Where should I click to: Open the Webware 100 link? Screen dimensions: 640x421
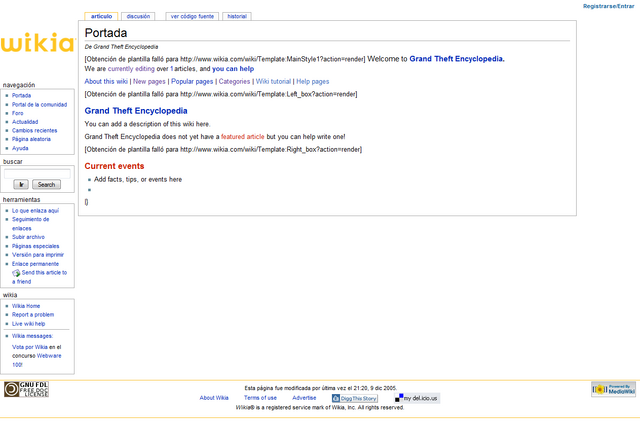[49, 356]
